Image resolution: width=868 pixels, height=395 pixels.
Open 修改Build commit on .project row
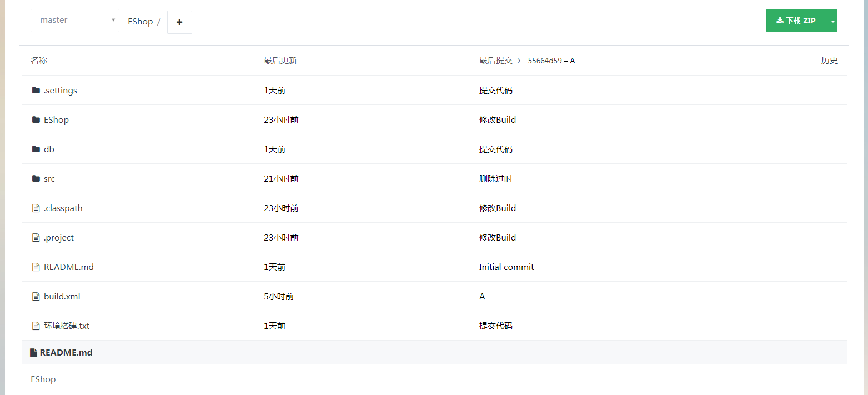[498, 237]
